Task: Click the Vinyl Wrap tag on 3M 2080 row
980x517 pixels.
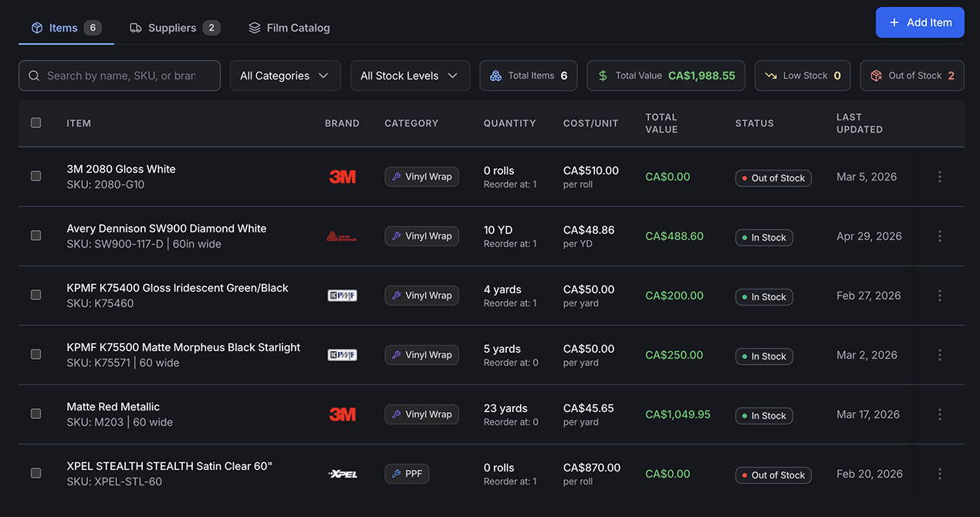Action: point(421,177)
